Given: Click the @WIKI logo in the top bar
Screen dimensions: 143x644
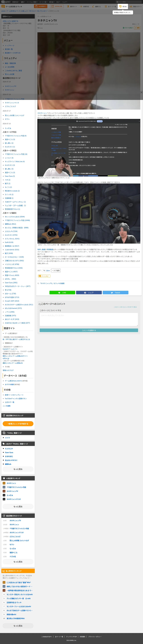Looking at the screenshot, I should click(x=6, y=2).
